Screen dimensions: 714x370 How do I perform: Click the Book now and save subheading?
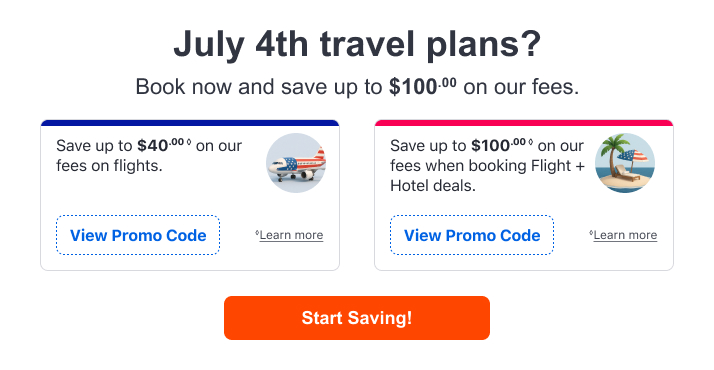(357, 86)
